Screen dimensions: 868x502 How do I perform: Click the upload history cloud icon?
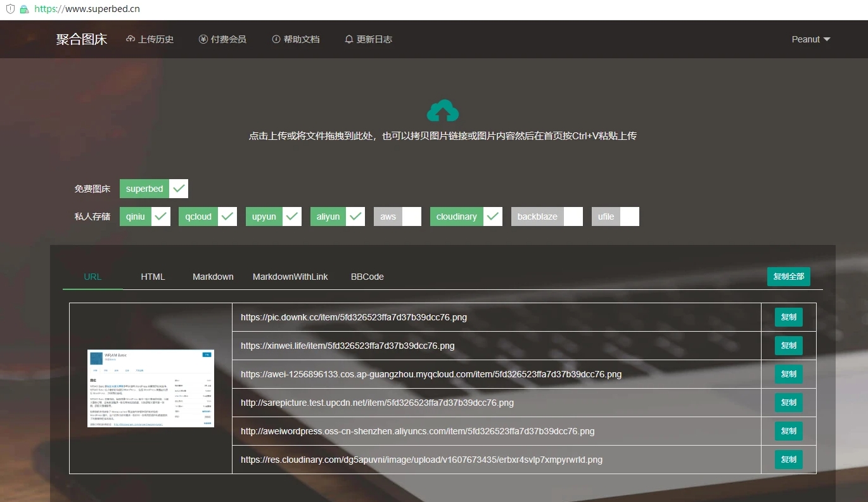point(131,39)
